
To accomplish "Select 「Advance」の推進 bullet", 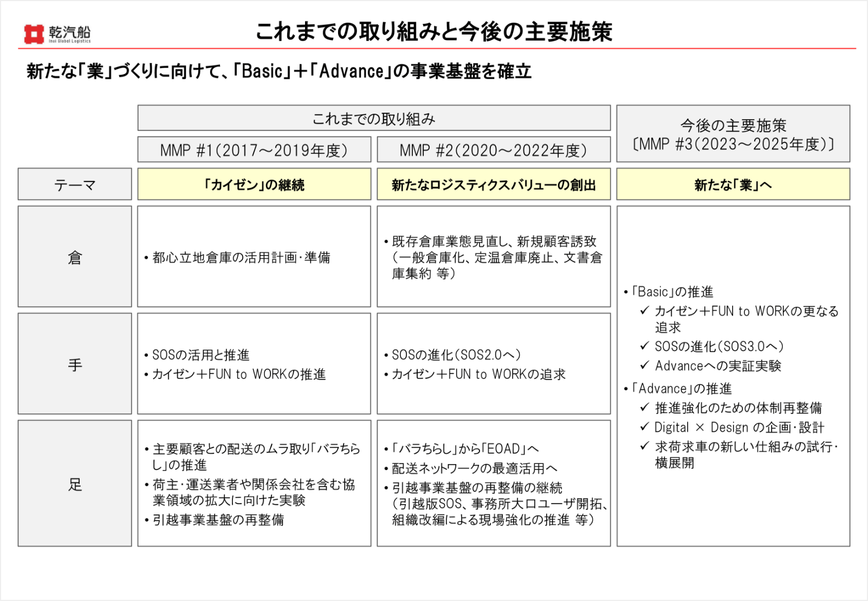I will pyautogui.click(x=678, y=389).
